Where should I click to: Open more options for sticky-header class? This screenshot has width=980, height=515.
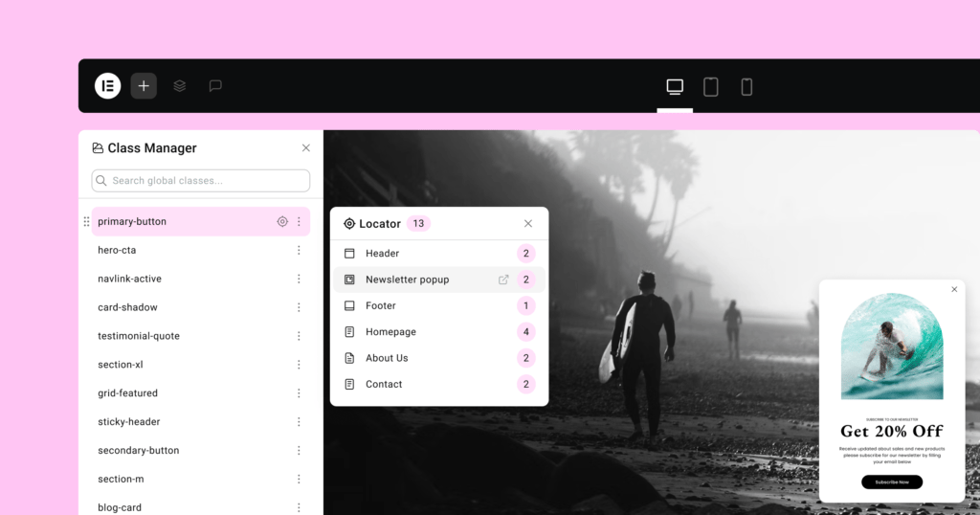pos(299,422)
